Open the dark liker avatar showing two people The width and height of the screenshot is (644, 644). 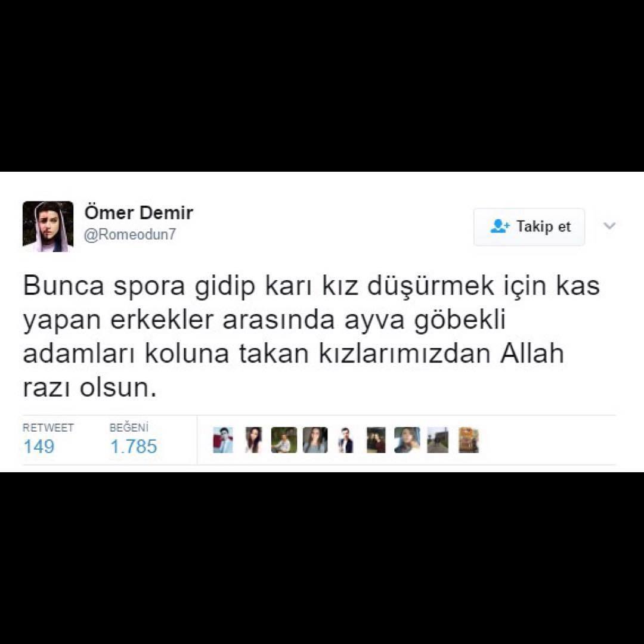click(376, 440)
